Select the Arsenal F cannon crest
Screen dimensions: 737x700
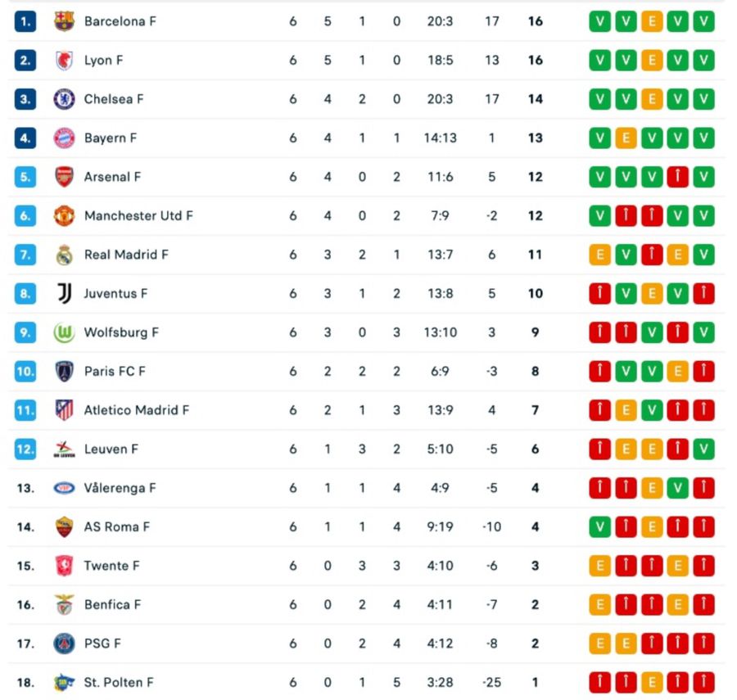64,177
